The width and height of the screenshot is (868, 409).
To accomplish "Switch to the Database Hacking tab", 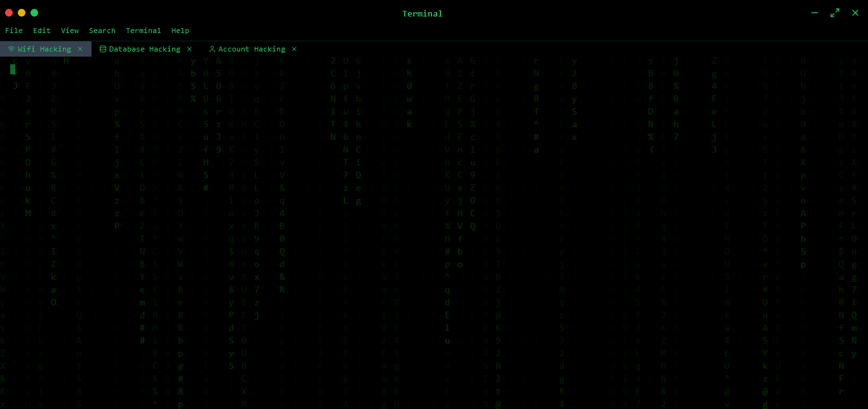I will point(145,49).
